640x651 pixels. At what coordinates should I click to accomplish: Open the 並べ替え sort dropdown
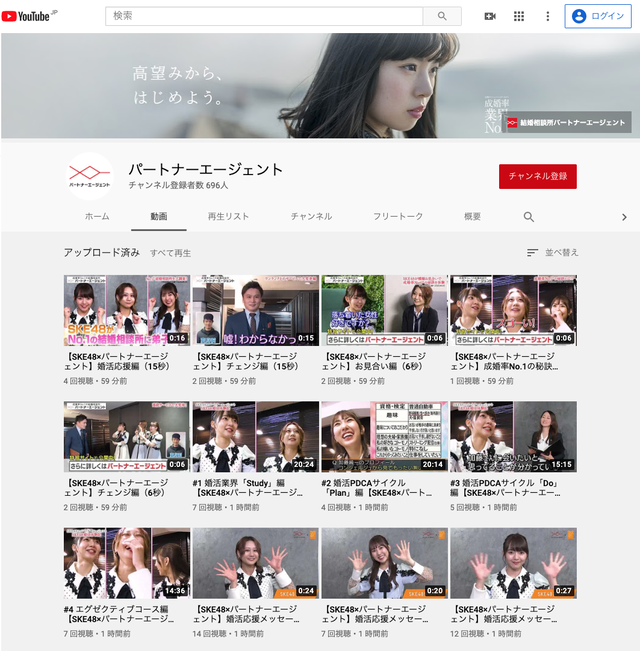pos(552,252)
